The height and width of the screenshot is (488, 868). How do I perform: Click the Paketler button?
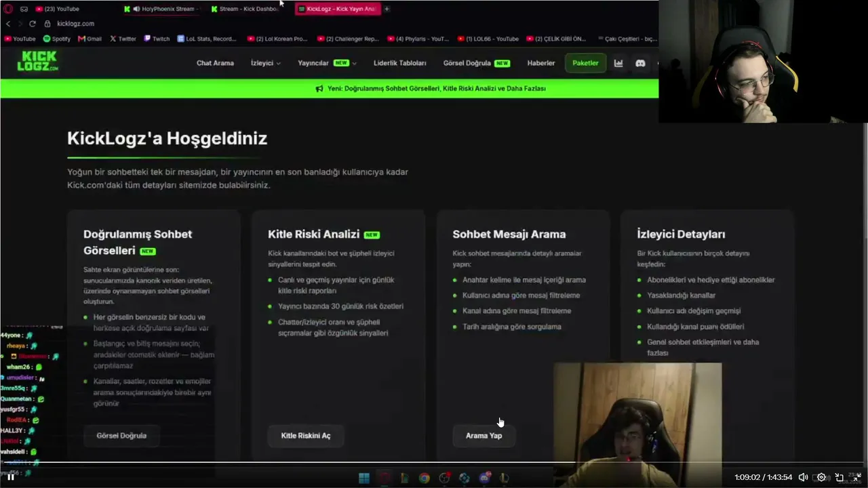(x=585, y=63)
